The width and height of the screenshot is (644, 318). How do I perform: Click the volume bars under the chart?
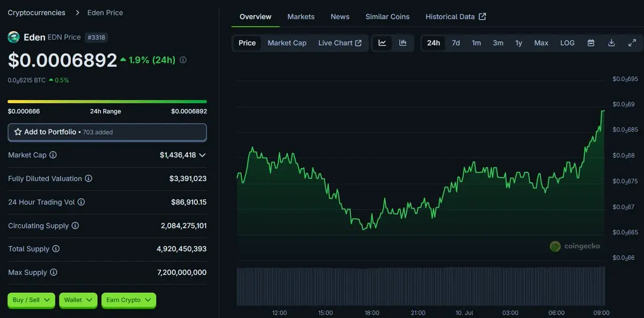(421, 286)
